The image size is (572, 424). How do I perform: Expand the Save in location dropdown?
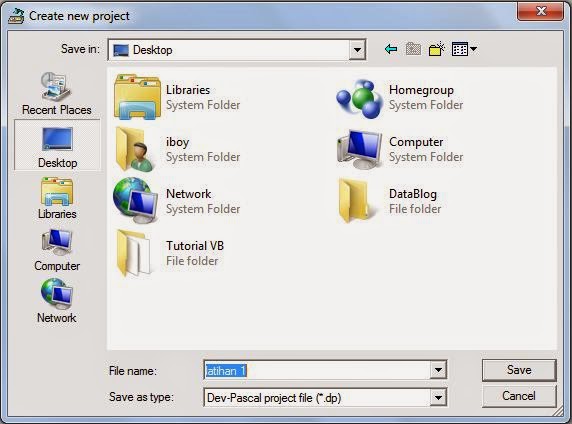pos(357,50)
